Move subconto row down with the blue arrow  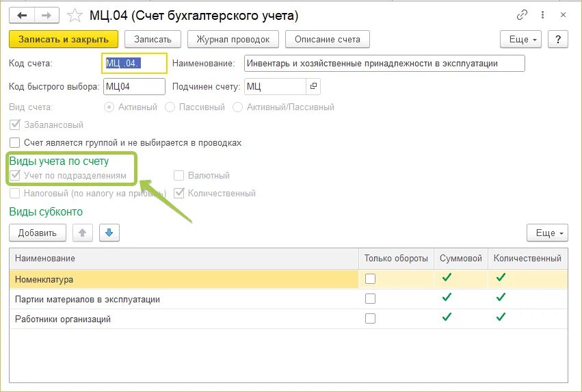point(109,233)
